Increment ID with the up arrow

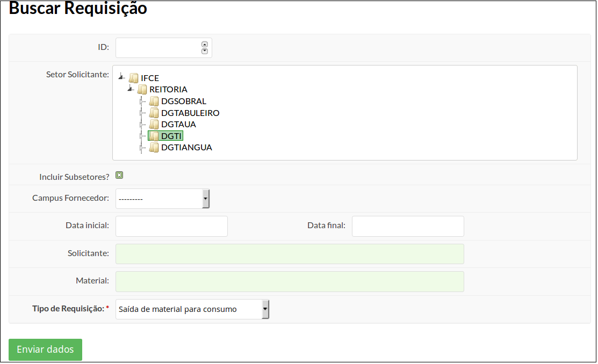click(x=204, y=44)
